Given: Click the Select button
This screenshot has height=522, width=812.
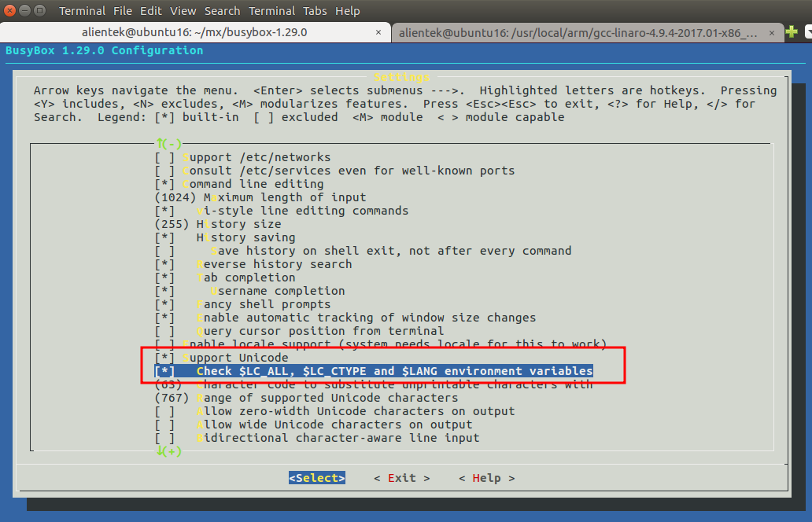Looking at the screenshot, I should 317,478.
